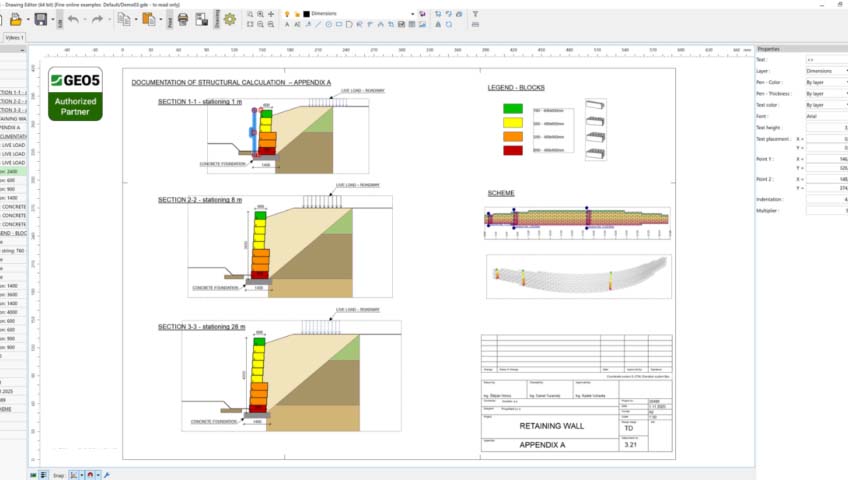
Task: Click the SECTION 2-2 stationing heading
Action: point(200,200)
